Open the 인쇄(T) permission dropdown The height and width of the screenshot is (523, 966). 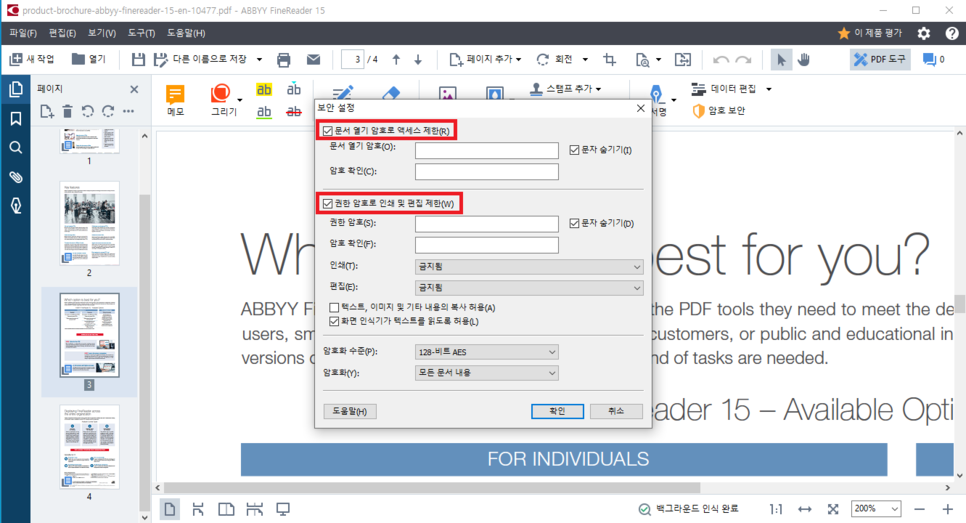[529, 267]
